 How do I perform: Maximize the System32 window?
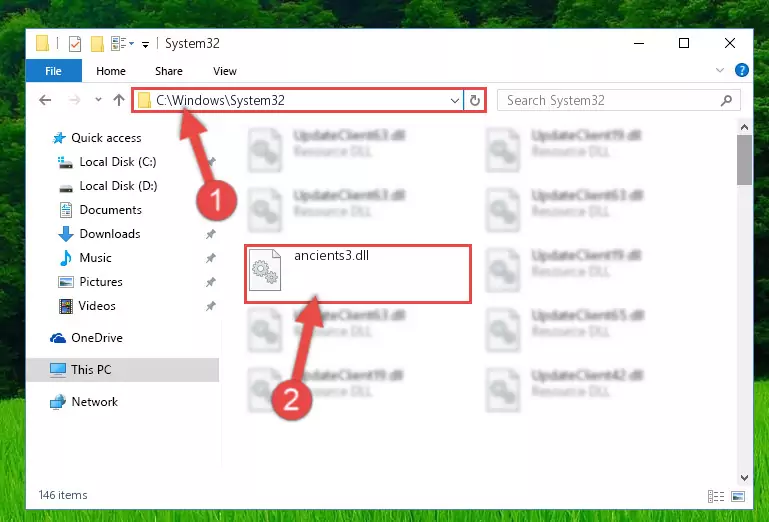(684, 43)
